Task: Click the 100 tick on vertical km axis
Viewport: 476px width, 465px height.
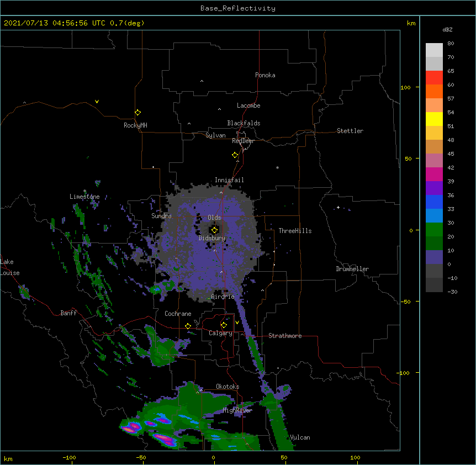Action: pos(405,87)
